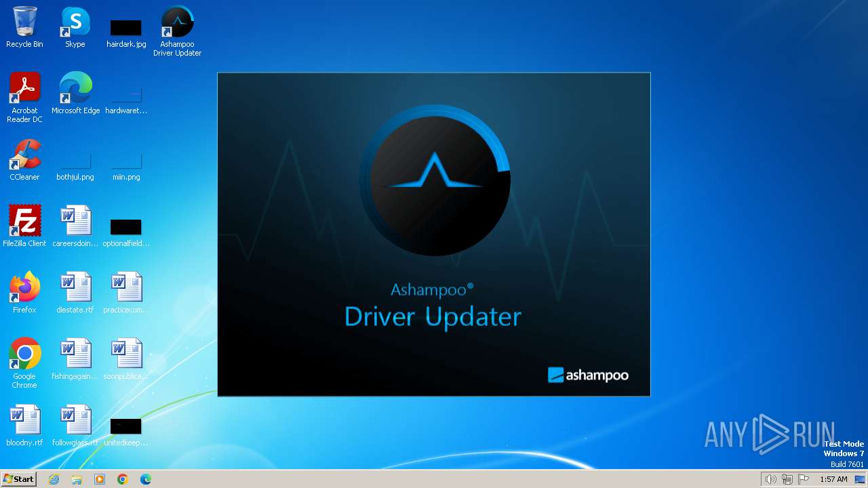Open Edge from the taskbar

146,479
